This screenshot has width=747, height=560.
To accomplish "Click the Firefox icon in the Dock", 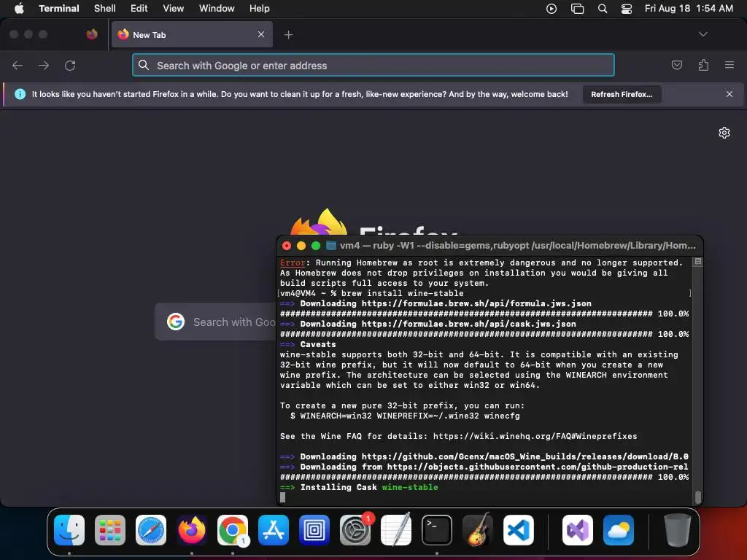I will click(x=192, y=529).
